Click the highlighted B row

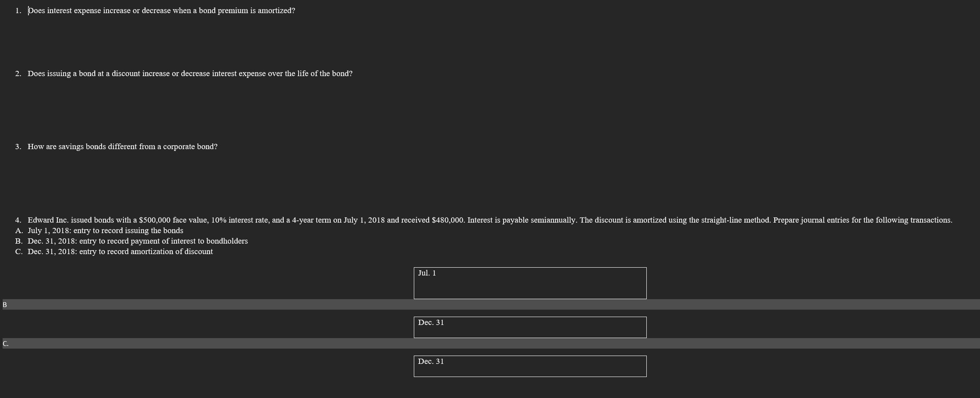(491, 304)
